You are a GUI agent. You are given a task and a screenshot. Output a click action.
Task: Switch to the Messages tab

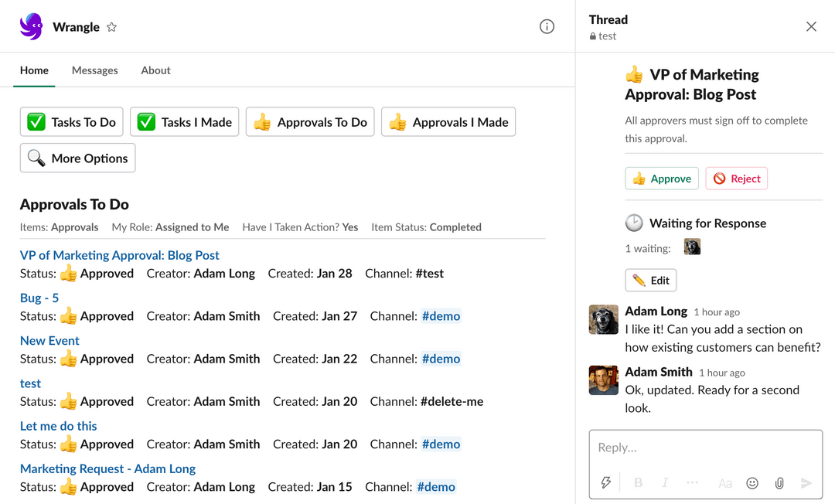tap(94, 70)
